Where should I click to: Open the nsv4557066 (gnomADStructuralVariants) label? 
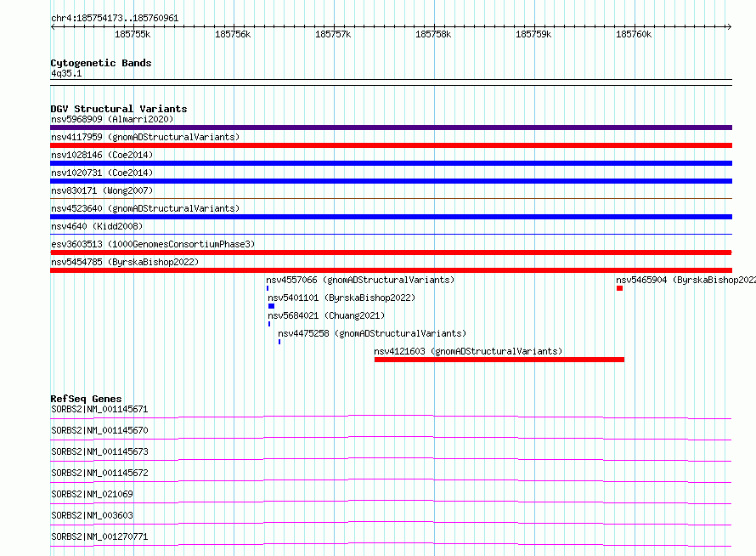point(360,280)
